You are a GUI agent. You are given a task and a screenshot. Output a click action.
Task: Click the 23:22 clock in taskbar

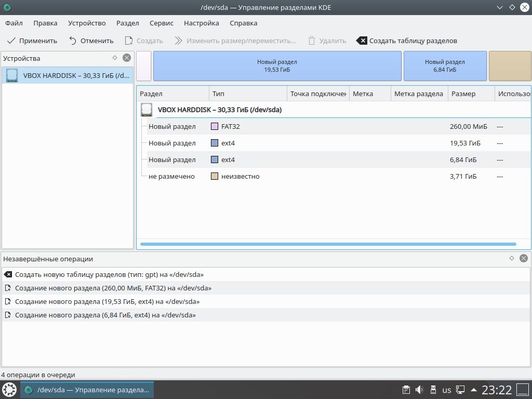497,390
